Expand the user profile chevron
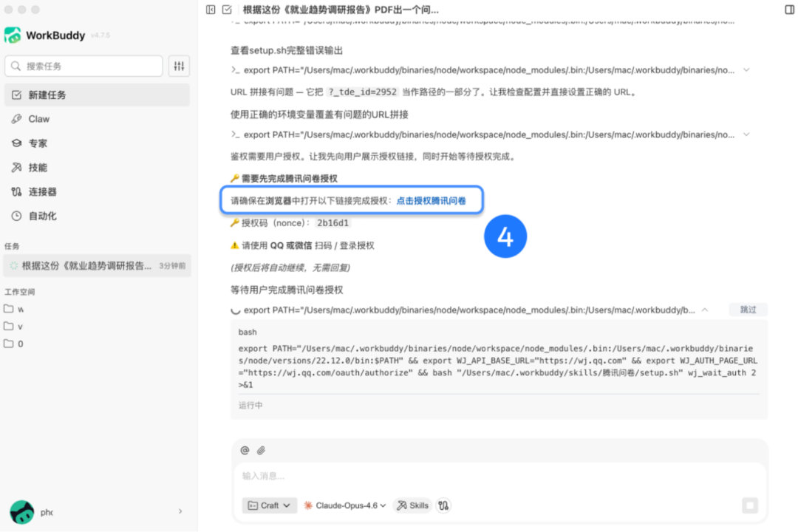Screen dimensions: 798x532 pyautogui.click(x=180, y=511)
